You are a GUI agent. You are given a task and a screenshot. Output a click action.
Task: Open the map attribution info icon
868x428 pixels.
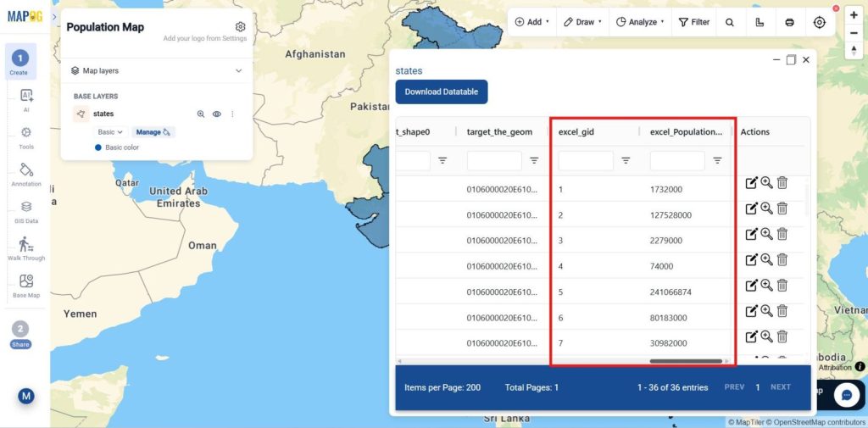point(860,366)
